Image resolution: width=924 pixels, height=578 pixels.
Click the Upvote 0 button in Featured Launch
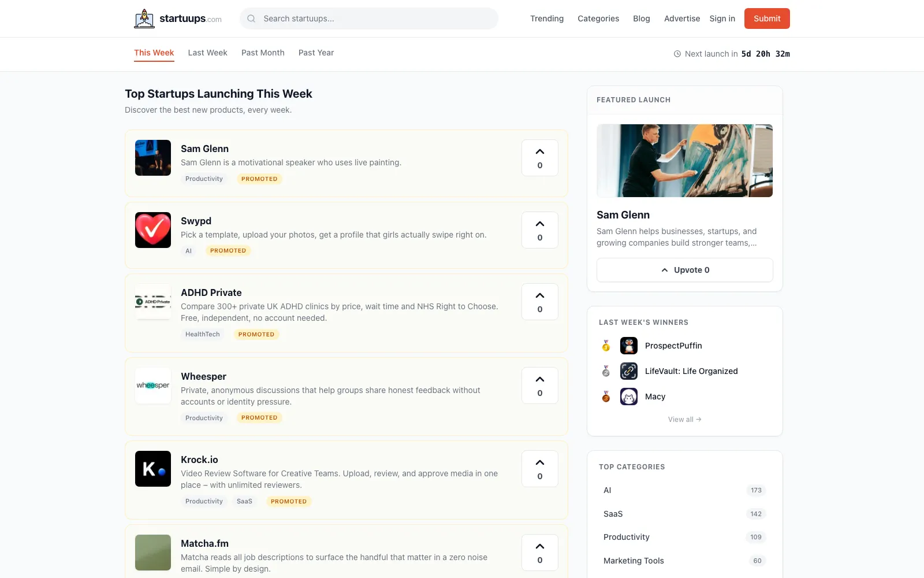pyautogui.click(x=684, y=270)
